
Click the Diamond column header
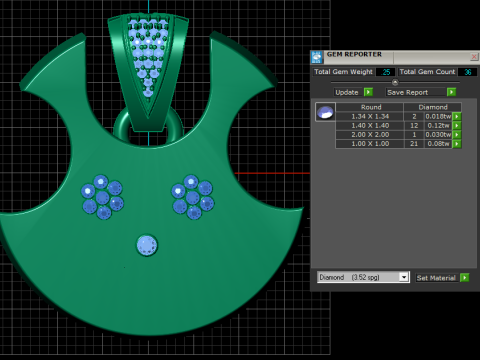(433, 107)
